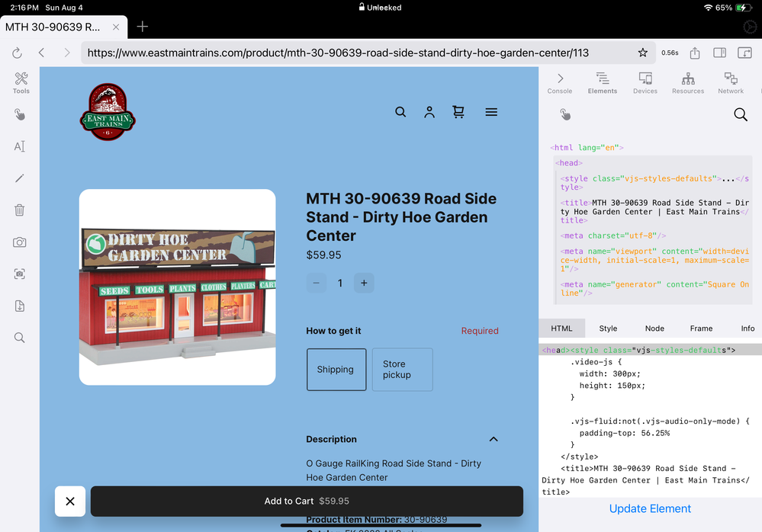
Task: Open the share sheet icon
Action: coord(695,53)
